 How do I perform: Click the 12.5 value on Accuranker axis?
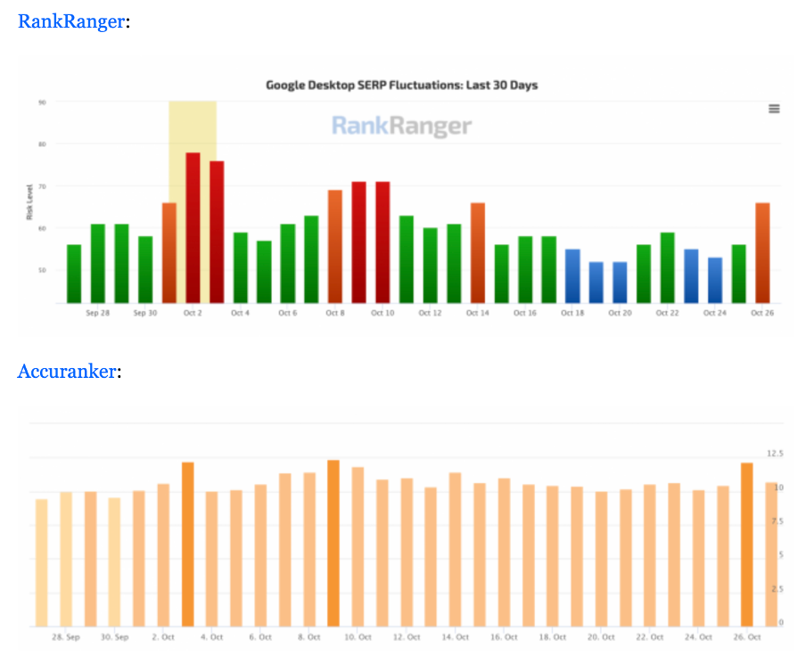775,453
